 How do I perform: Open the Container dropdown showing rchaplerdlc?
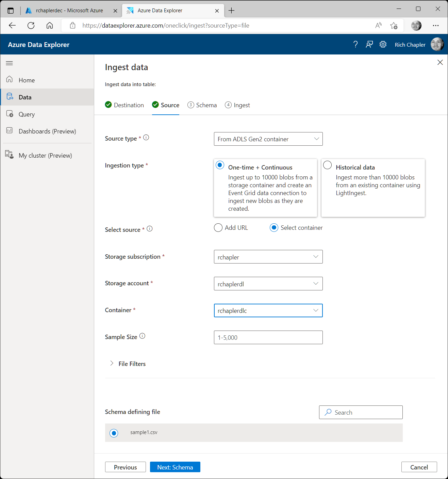[x=268, y=310]
